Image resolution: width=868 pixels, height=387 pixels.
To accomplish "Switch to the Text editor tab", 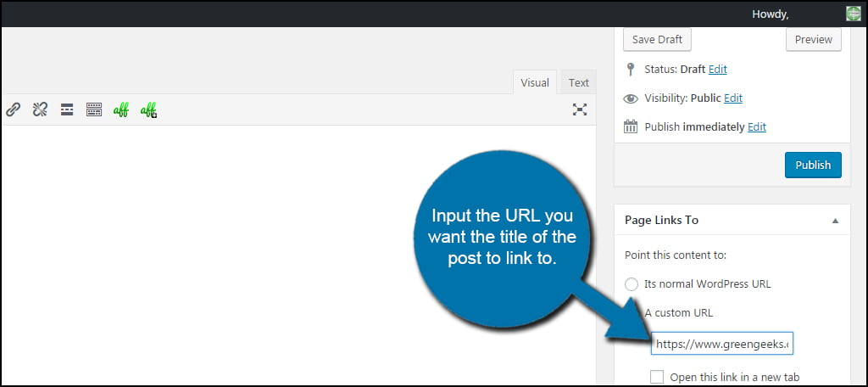I will pos(578,82).
